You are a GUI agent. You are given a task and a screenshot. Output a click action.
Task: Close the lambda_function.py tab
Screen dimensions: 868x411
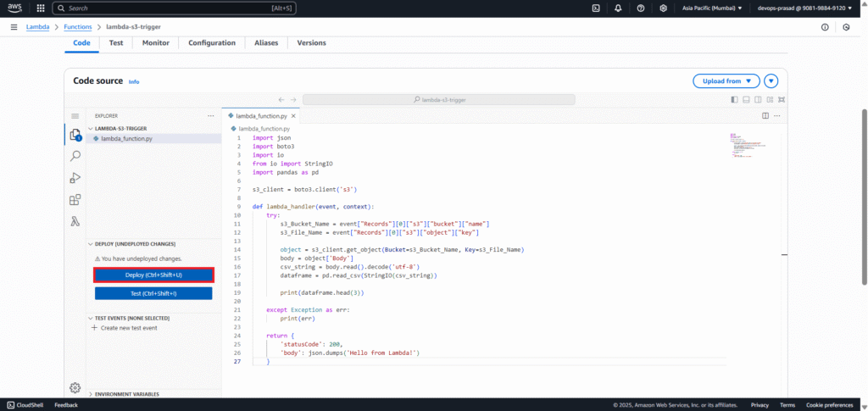(x=293, y=116)
